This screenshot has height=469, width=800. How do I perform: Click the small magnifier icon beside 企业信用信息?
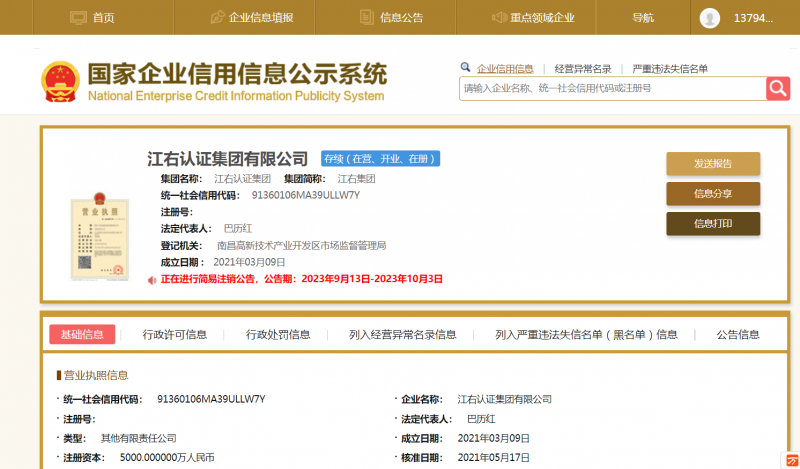point(465,67)
